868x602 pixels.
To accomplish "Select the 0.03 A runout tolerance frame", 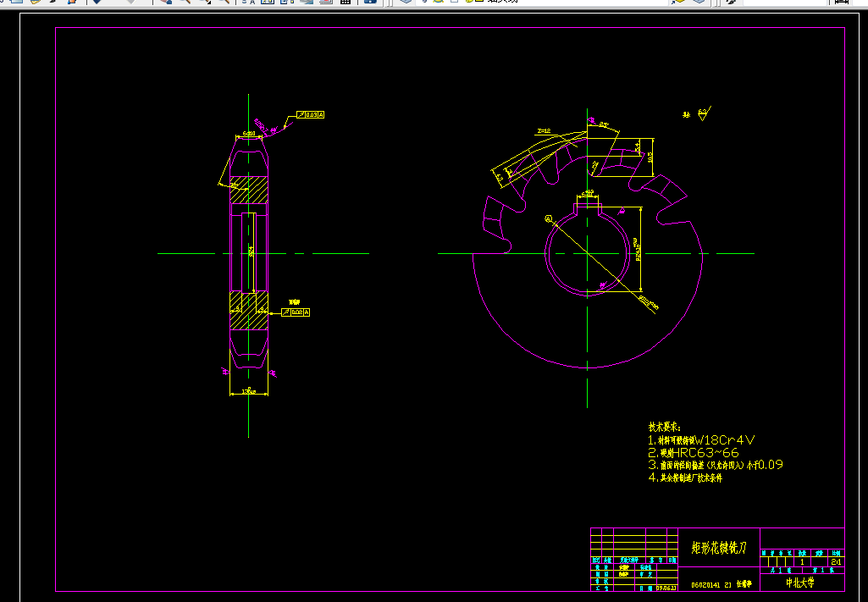I will pyautogui.click(x=310, y=114).
